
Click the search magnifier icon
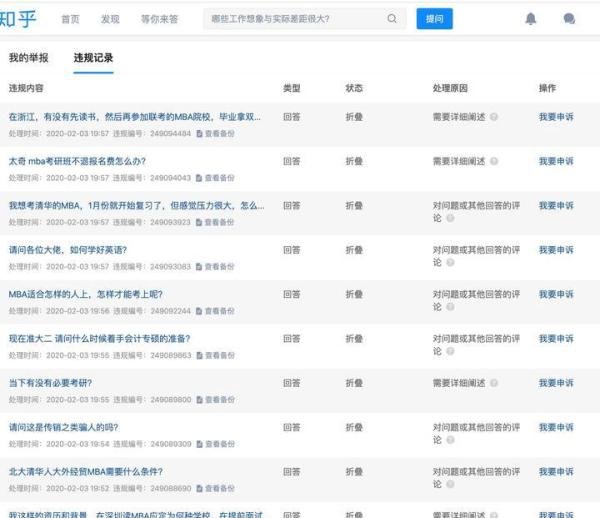click(392, 18)
